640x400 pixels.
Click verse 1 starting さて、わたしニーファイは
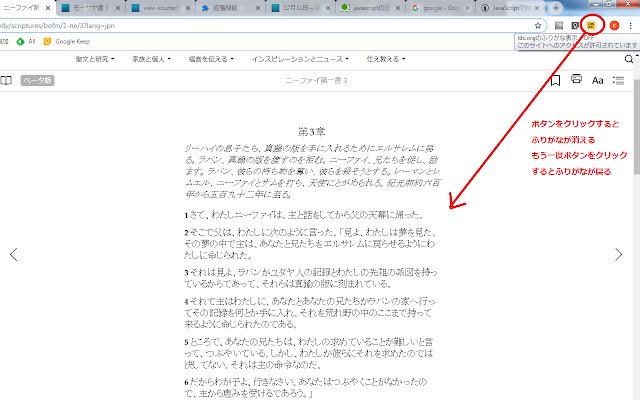[x=304, y=215]
